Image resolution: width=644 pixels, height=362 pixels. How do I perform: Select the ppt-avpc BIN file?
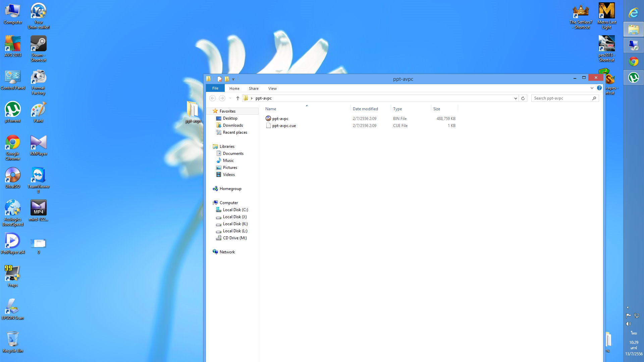click(x=280, y=119)
